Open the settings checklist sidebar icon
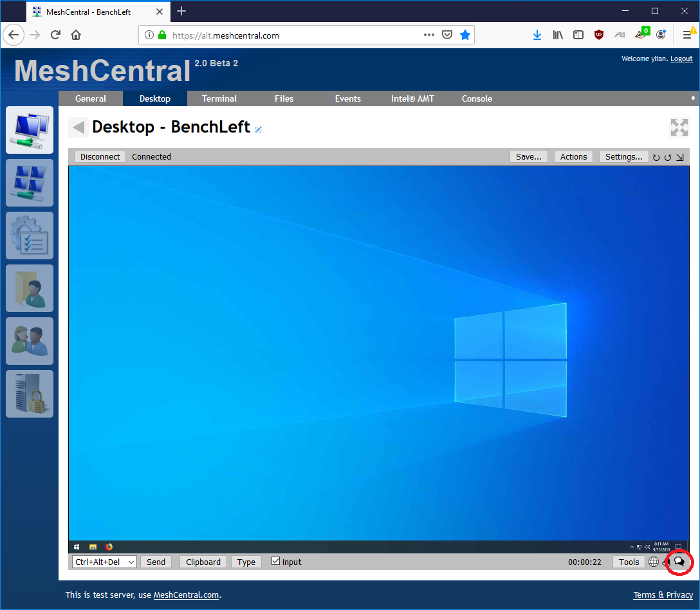 tap(30, 236)
